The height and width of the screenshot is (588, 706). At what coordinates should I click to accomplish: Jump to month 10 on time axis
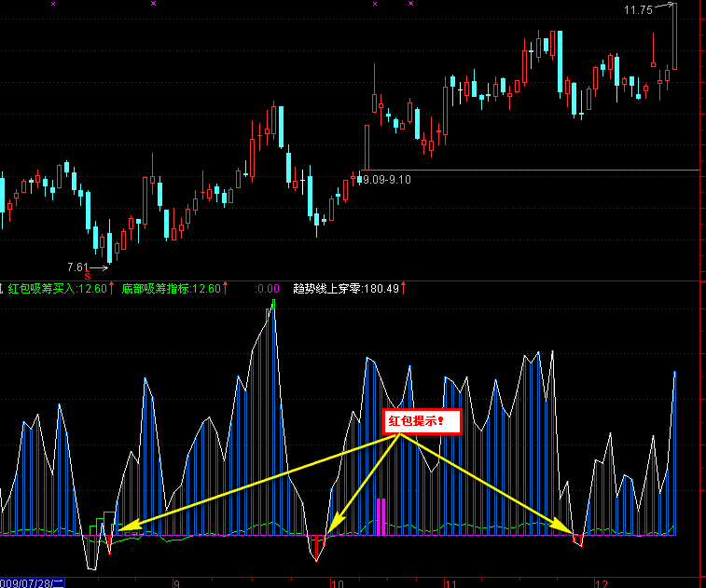coord(338,584)
